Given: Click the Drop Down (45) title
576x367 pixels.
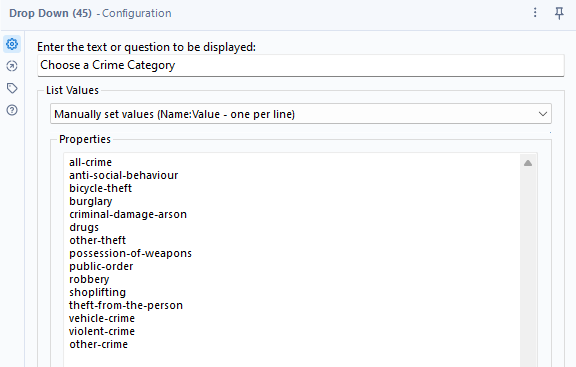Looking at the screenshot, I should point(50,13).
